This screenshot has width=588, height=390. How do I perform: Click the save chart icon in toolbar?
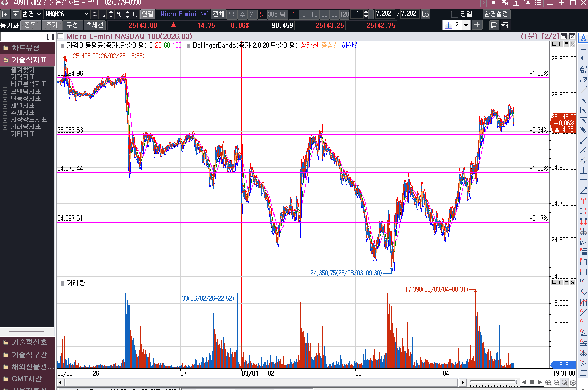494,25
